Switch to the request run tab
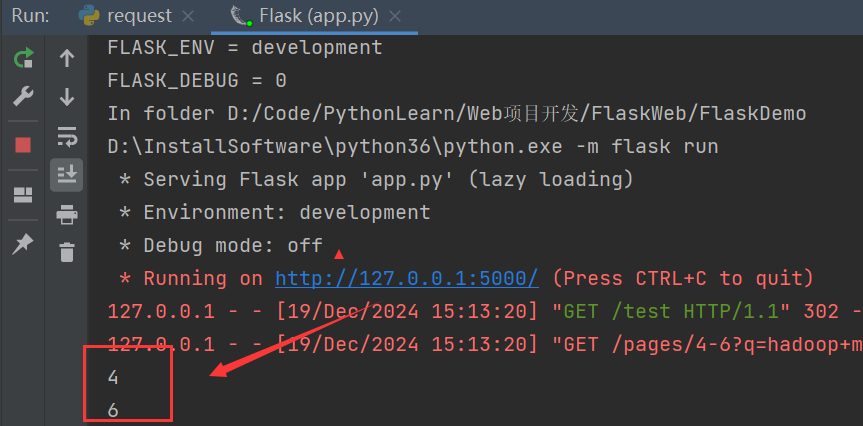The width and height of the screenshot is (863, 426). point(138,16)
